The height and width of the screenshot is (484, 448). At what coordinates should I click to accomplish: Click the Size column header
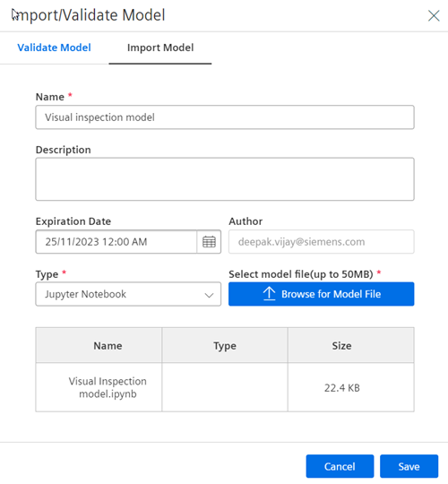point(341,345)
